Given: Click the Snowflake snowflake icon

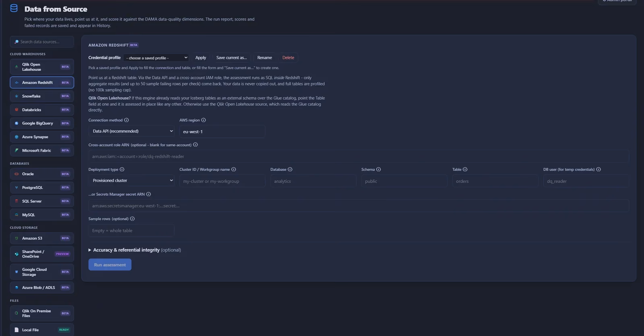Looking at the screenshot, I should pos(17,96).
